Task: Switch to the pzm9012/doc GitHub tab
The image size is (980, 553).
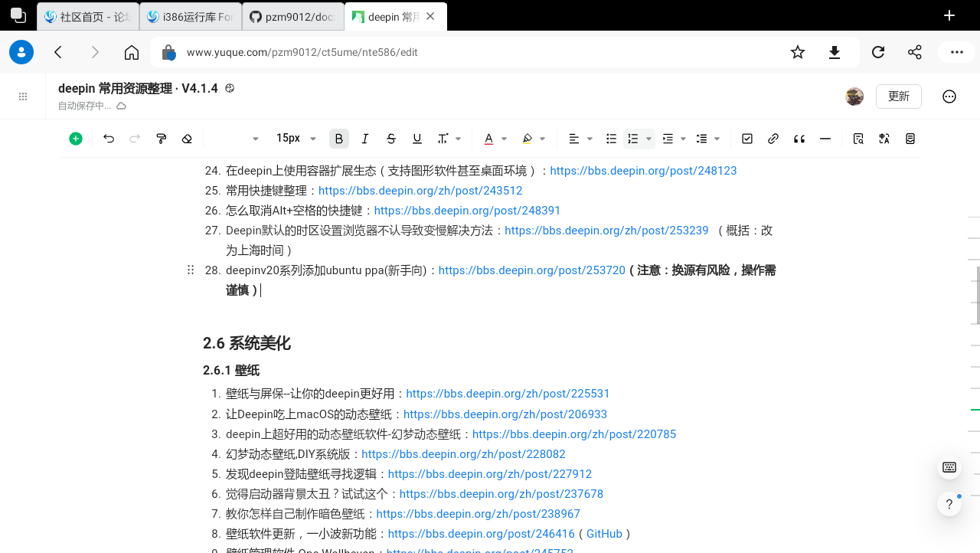Action: pos(293,15)
